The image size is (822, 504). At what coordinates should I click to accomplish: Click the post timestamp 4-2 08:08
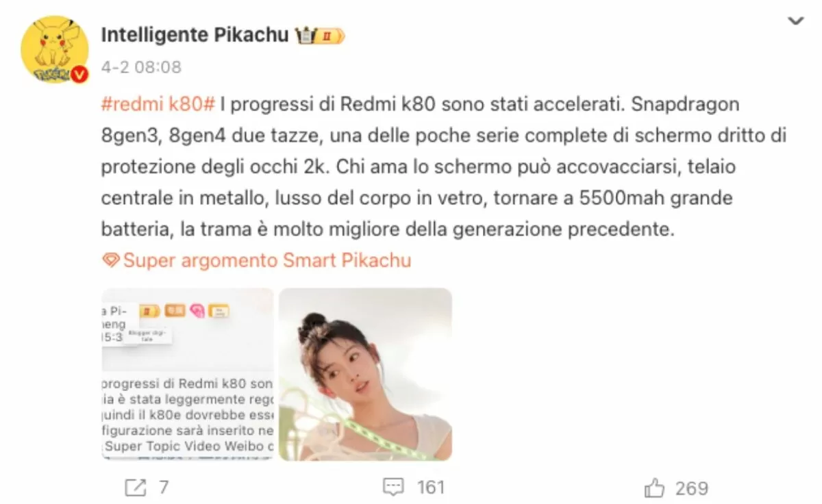[x=142, y=67]
